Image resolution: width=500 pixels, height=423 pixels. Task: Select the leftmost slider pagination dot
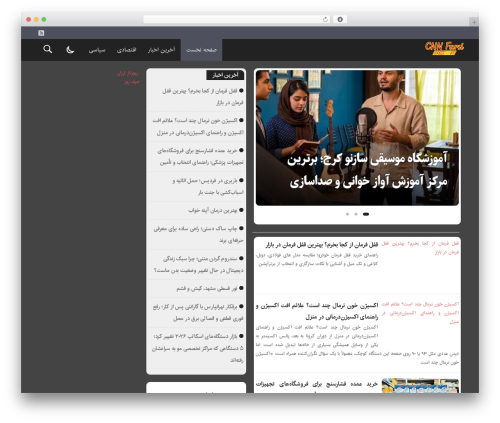point(347,214)
